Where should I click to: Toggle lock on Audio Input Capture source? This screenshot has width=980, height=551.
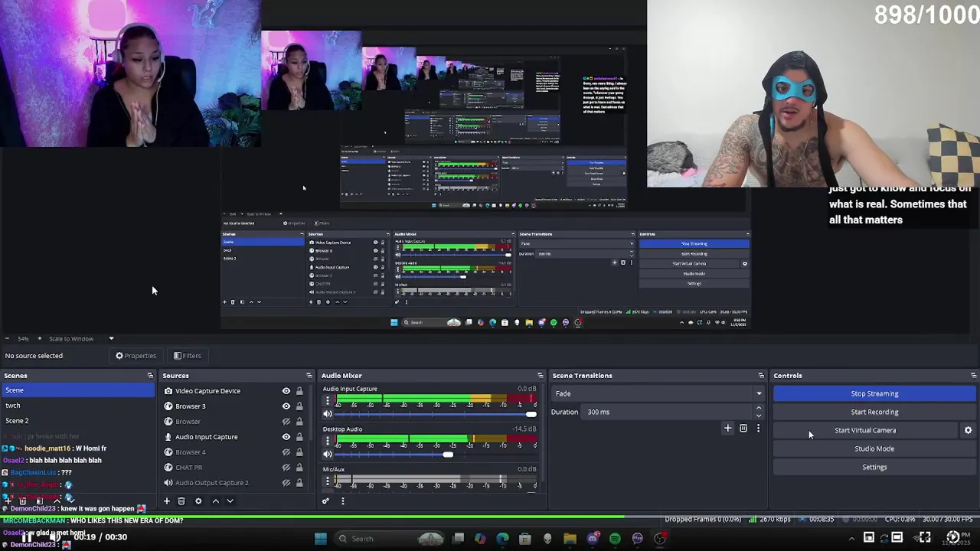click(x=299, y=437)
